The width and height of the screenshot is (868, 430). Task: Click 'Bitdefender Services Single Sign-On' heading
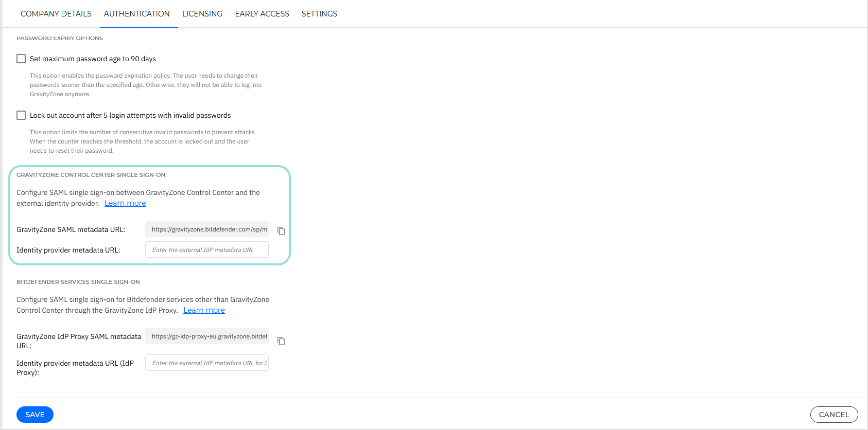[x=78, y=282]
